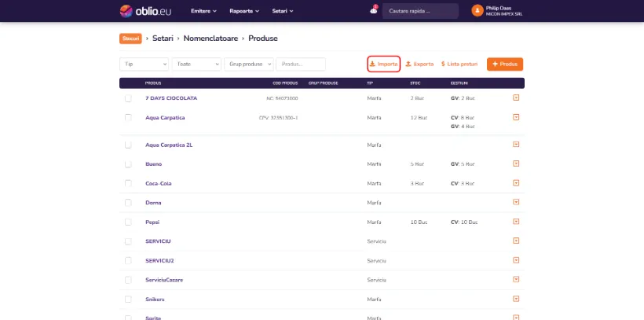Open the Aqua Carpatica product

coord(165,118)
